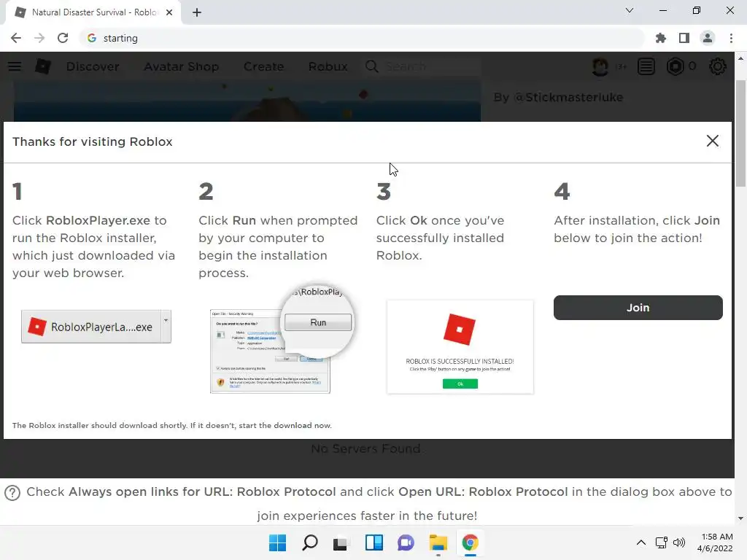747x560 pixels.
Task: Open the Roblox hamburger menu
Action: point(15,66)
